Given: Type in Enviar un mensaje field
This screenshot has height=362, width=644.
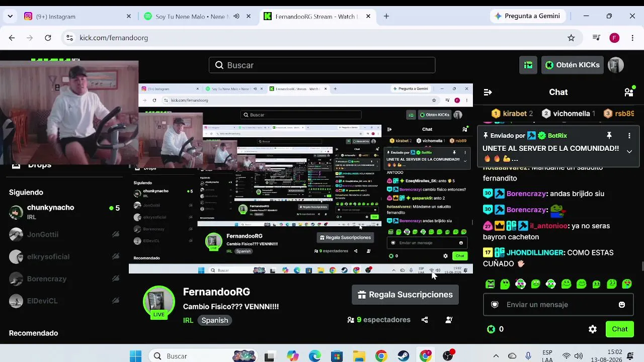Looking at the screenshot, I should tap(558, 305).
